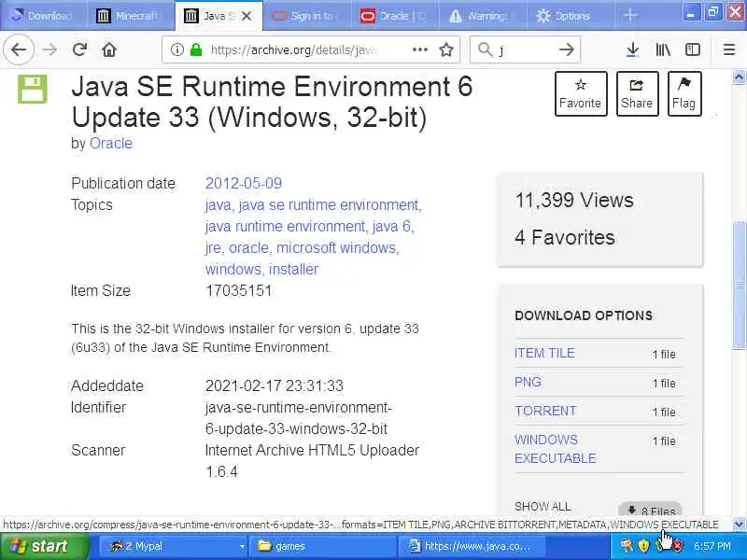This screenshot has width=747, height=560.
Task: Click the 8 Files download button
Action: click(651, 510)
